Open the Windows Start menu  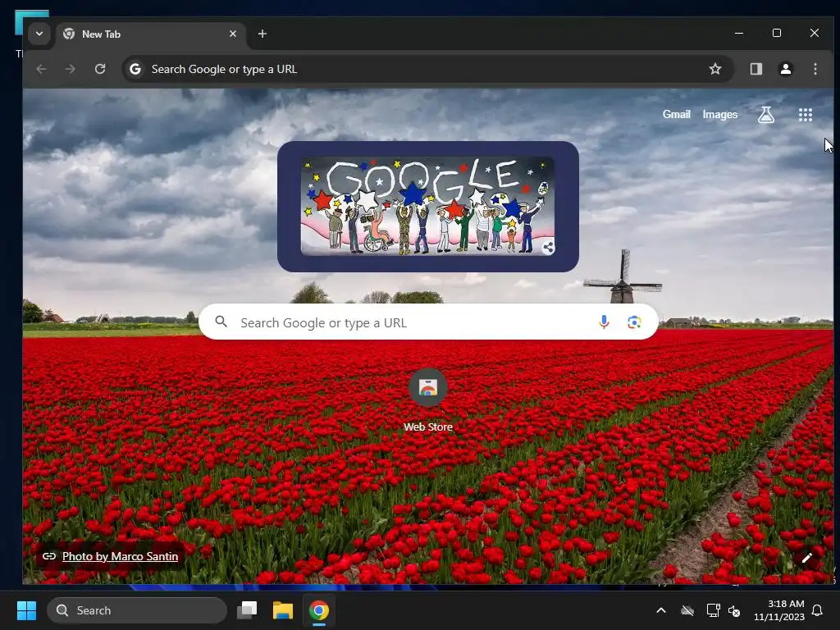click(26, 610)
